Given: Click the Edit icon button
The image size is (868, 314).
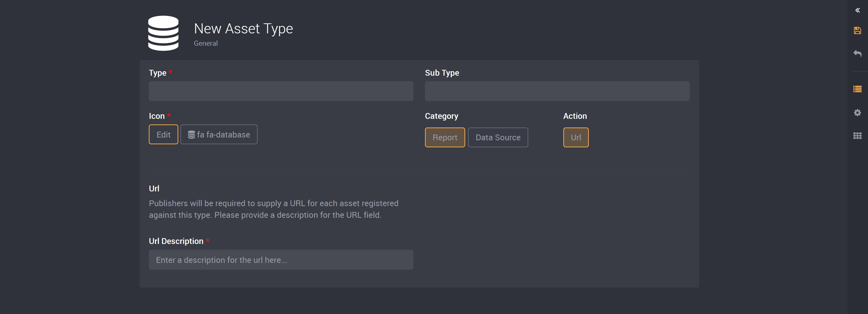Looking at the screenshot, I should tap(163, 134).
